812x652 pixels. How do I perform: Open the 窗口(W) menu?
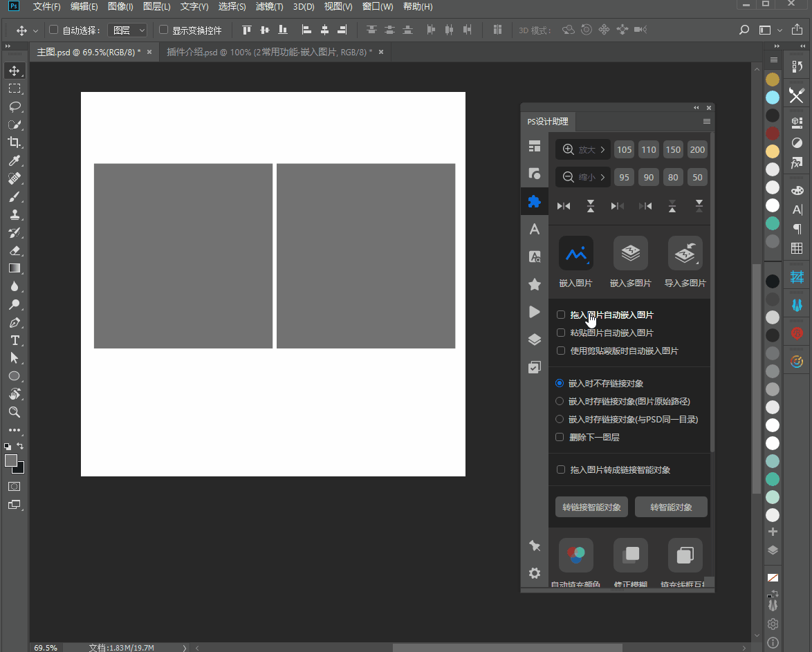[378, 7]
